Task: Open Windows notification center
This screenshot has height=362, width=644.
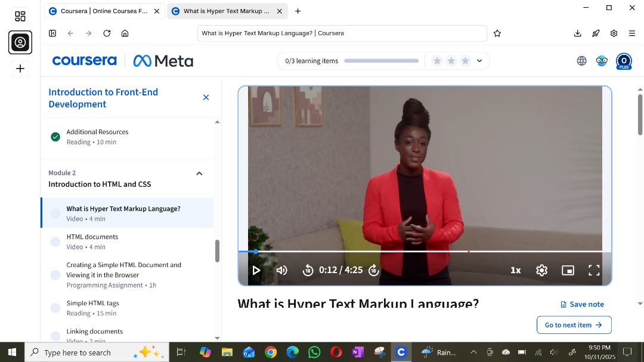Action: (x=627, y=352)
